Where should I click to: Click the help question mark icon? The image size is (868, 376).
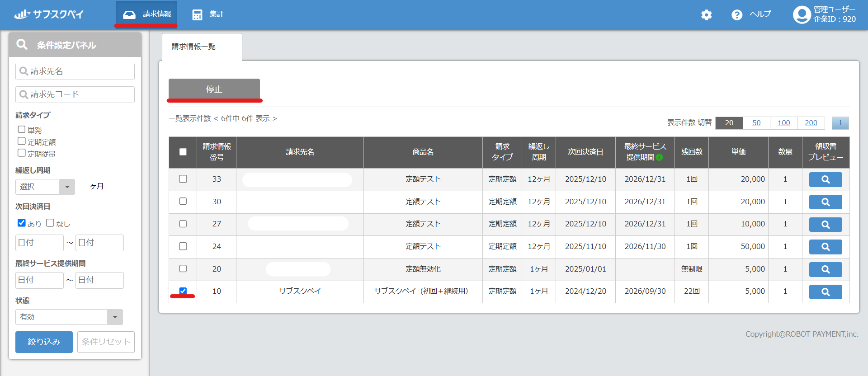pos(736,15)
